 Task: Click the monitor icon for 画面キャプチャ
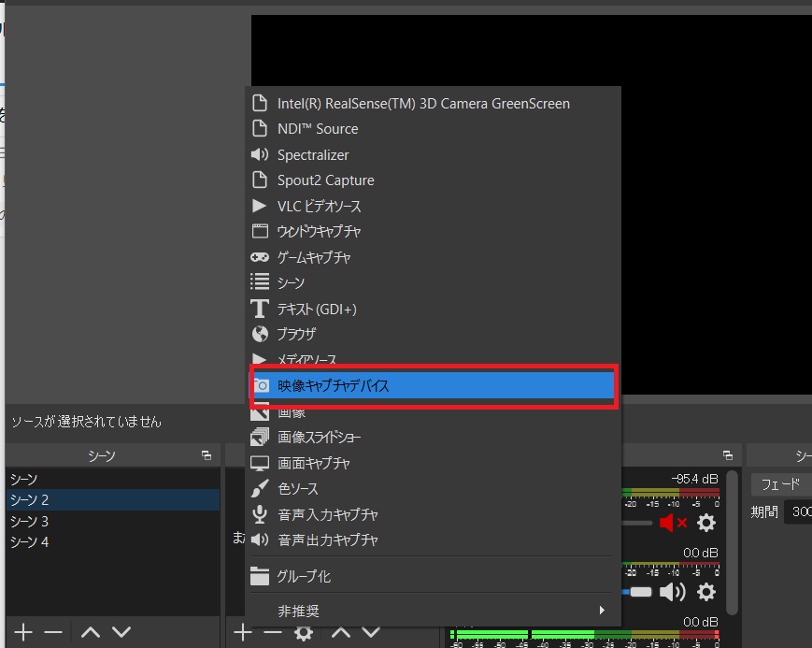[260, 463]
